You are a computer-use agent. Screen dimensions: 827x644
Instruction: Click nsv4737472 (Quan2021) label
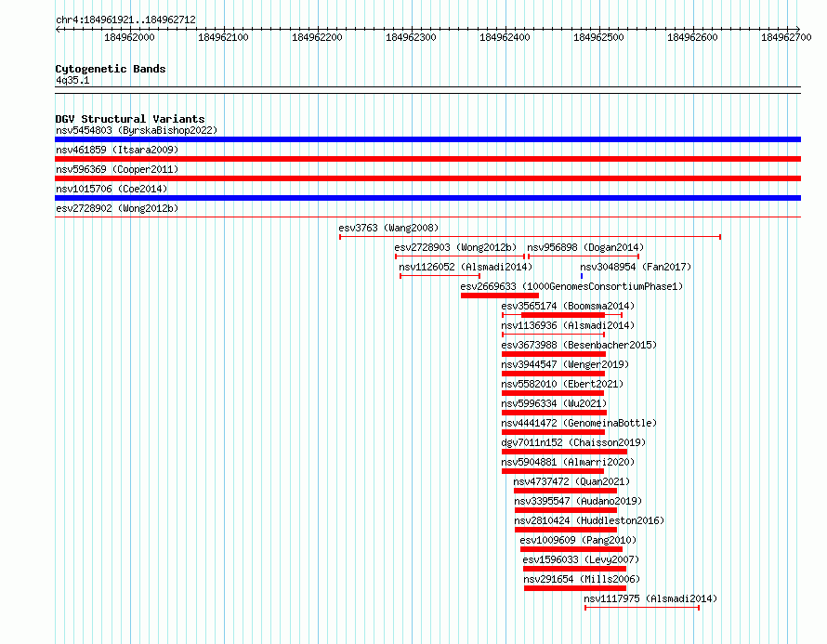571,481
